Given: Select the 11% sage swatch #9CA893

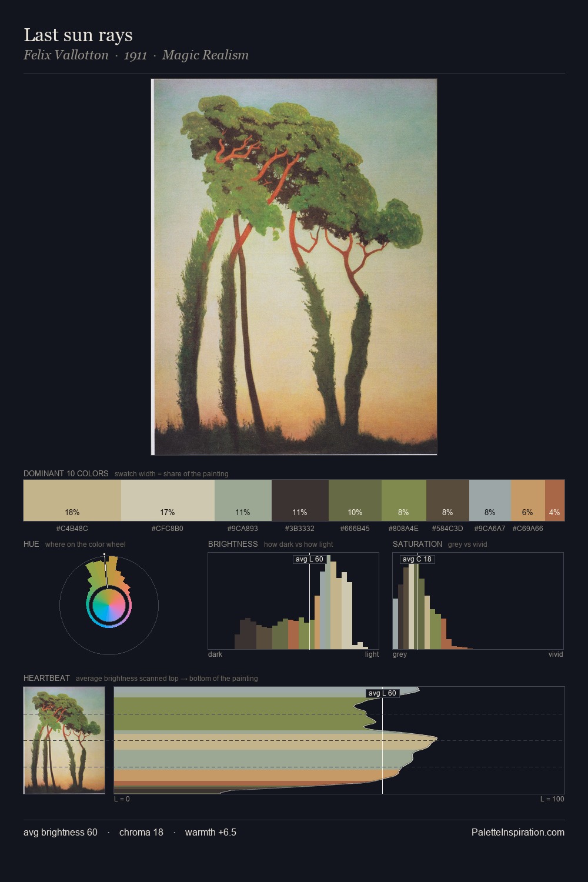Looking at the screenshot, I should coord(243,500).
